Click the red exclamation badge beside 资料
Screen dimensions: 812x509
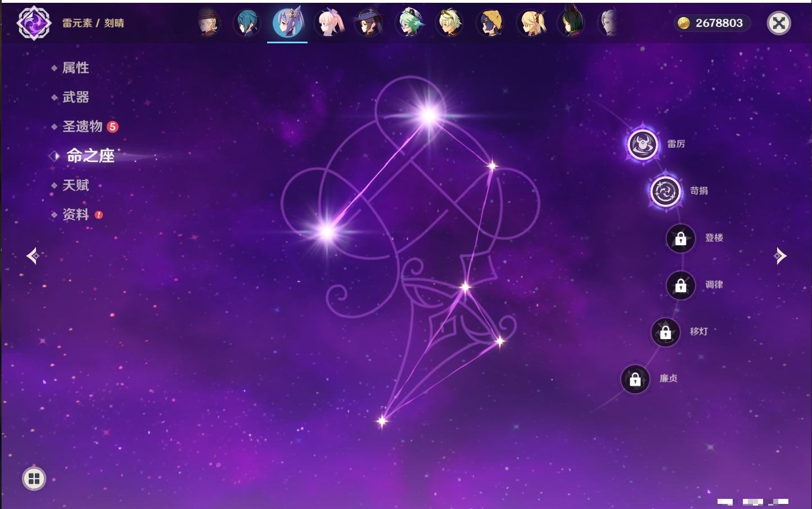pyautogui.click(x=99, y=215)
